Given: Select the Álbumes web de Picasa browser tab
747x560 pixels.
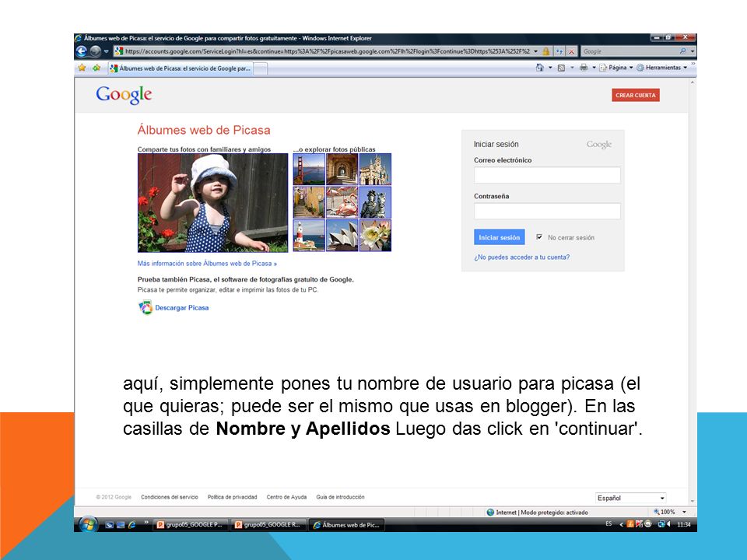Looking at the screenshot, I should pos(180,68).
